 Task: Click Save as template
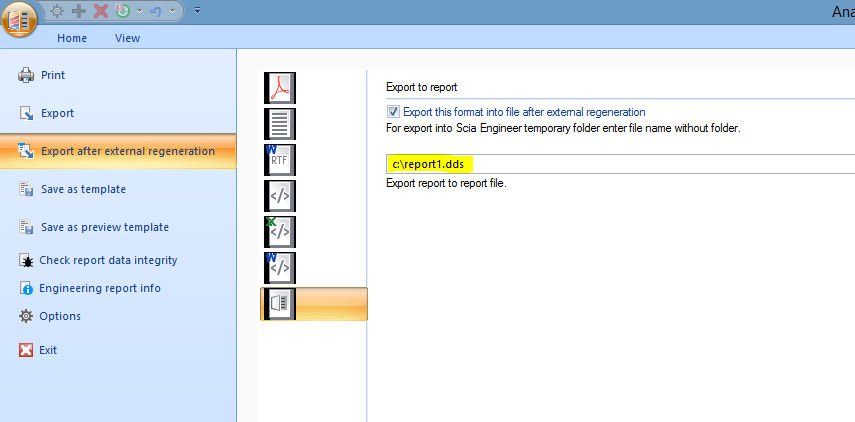83,189
